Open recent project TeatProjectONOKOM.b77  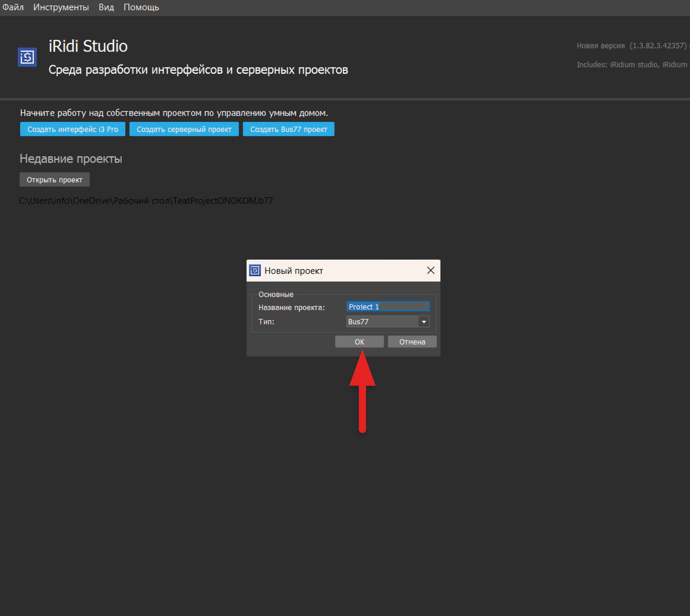click(146, 201)
